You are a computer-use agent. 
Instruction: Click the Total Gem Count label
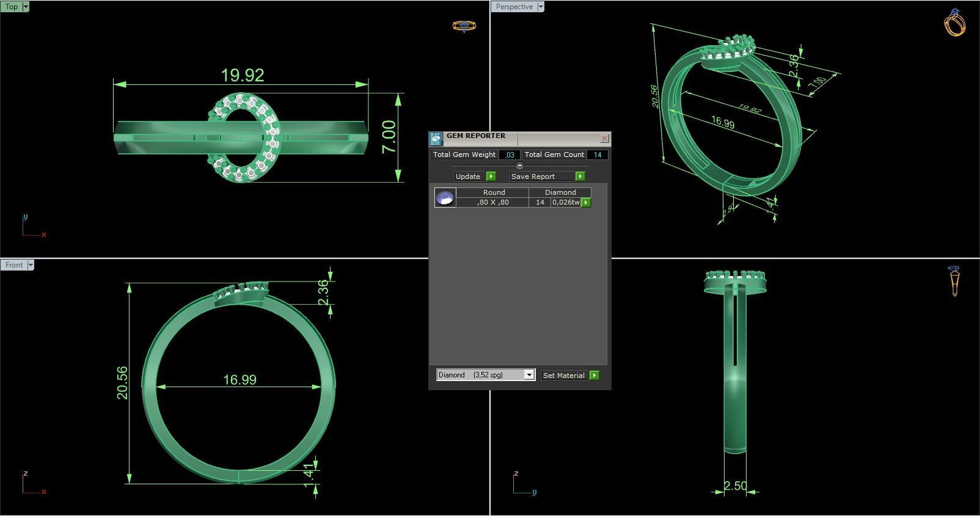pos(554,155)
